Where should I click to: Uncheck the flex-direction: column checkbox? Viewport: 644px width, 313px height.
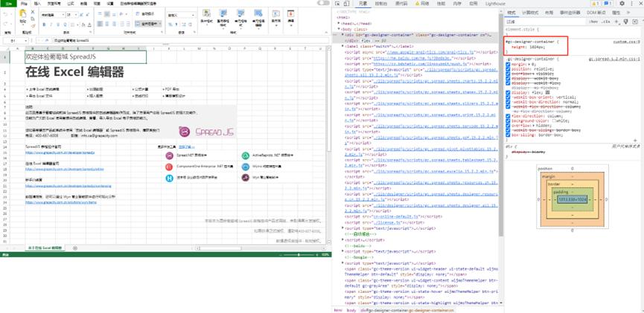pyautogui.click(x=508, y=116)
